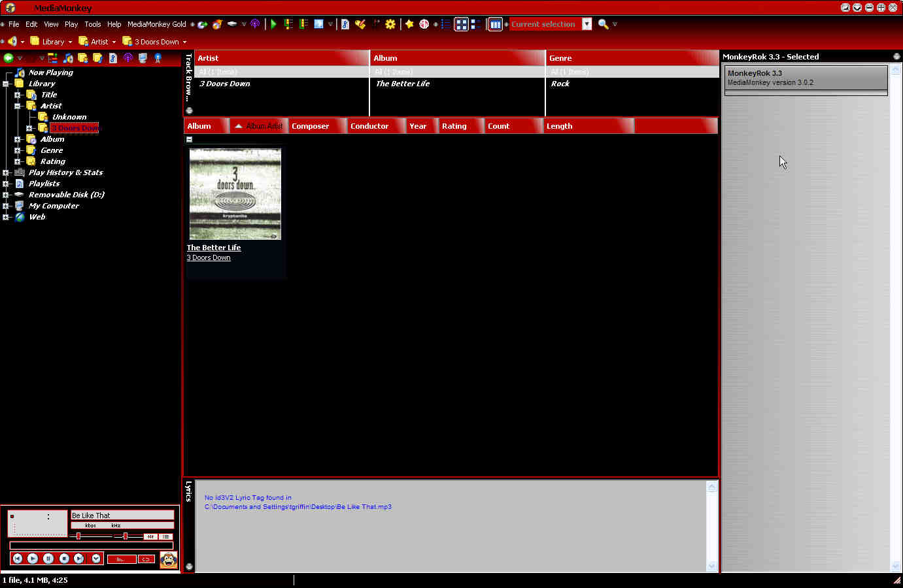Click the green play toolbar icon

[x=274, y=24]
